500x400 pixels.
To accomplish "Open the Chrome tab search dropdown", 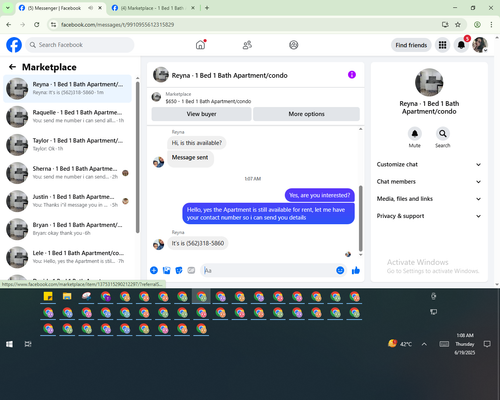I will (8, 8).
